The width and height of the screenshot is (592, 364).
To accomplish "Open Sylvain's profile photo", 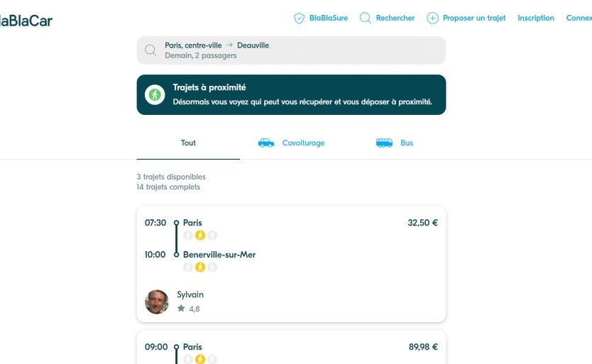I will (157, 302).
